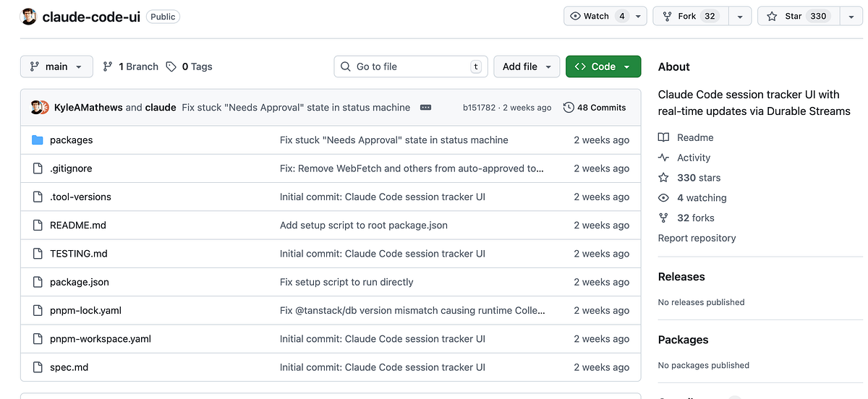Open the spec.md file
Viewport: 868px width, 399px height.
69,367
